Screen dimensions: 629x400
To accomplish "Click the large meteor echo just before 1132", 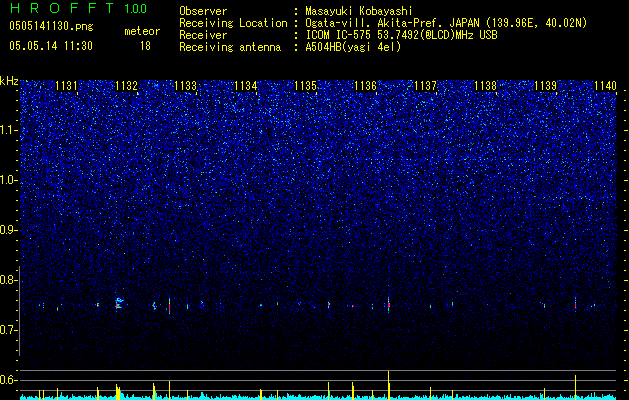I will click(119, 303).
